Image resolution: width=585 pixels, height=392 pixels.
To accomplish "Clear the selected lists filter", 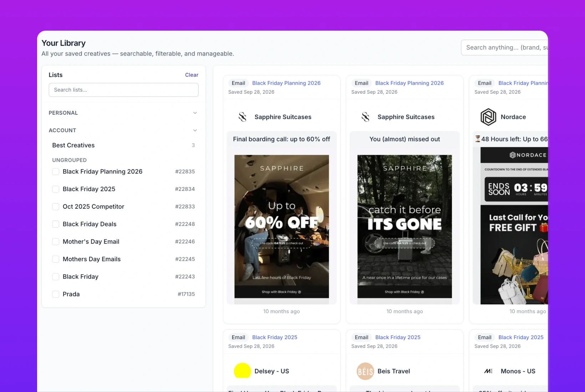I will click(192, 75).
